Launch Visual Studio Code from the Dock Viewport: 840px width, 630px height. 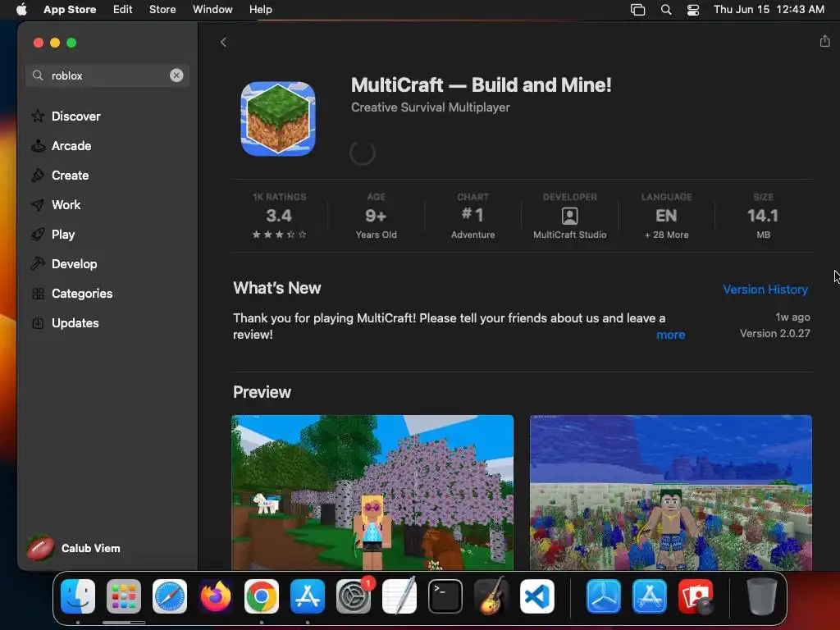pos(536,596)
